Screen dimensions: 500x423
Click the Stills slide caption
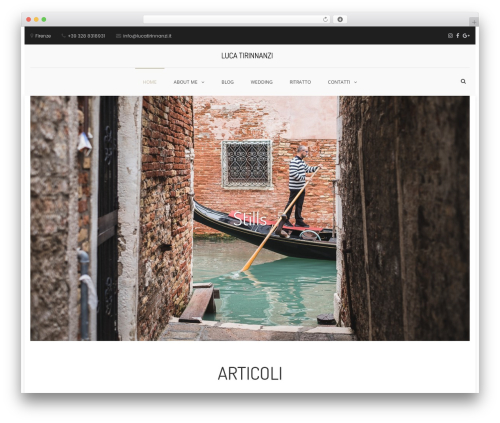coord(250,219)
